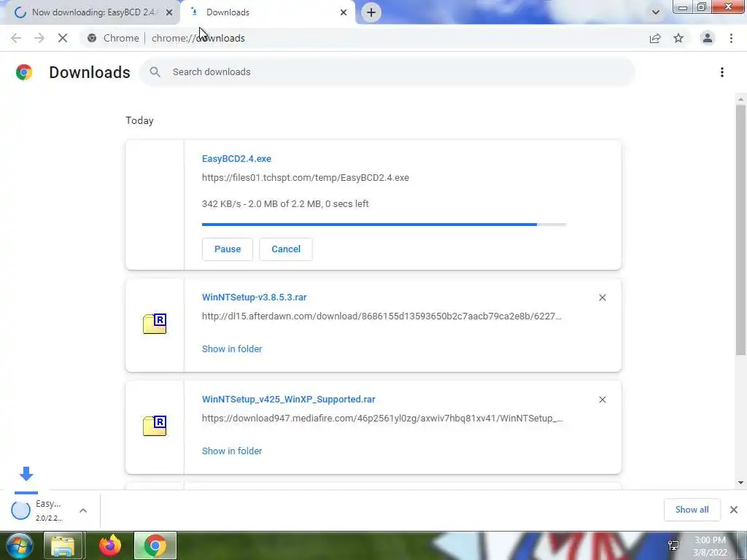Screen dimensions: 747x560
Task: Open the WinNTSetup-v3.8.5.3.rar link
Action: coord(255,297)
